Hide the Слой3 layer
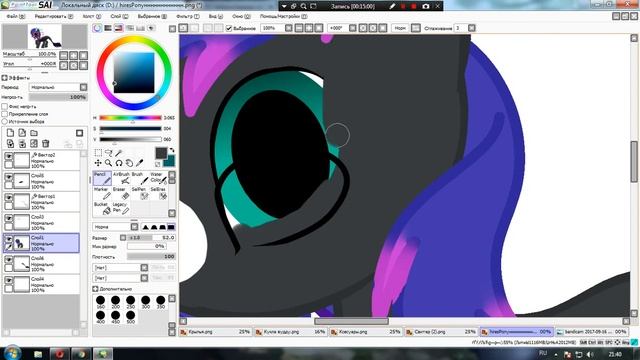The width and height of the screenshot is (640, 360). click(8, 218)
